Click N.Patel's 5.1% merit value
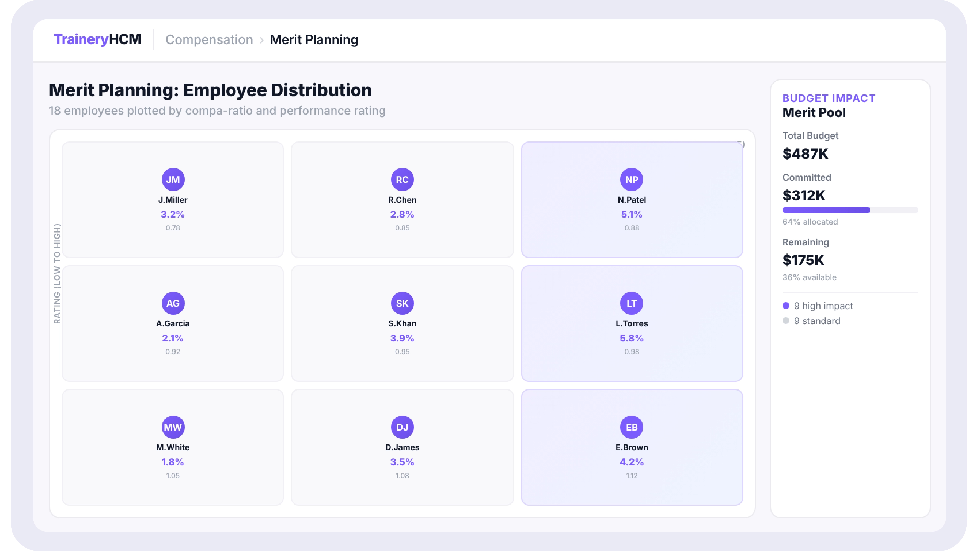Image resolution: width=980 pixels, height=551 pixels. (632, 215)
